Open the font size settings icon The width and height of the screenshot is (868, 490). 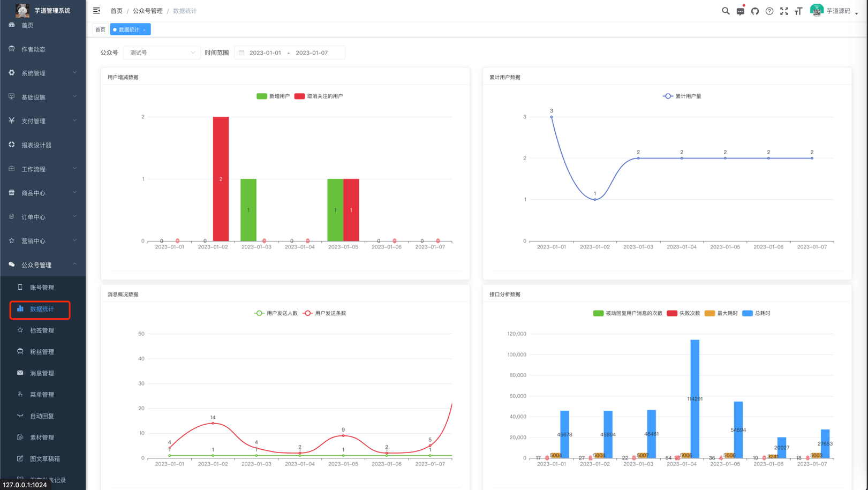(798, 11)
